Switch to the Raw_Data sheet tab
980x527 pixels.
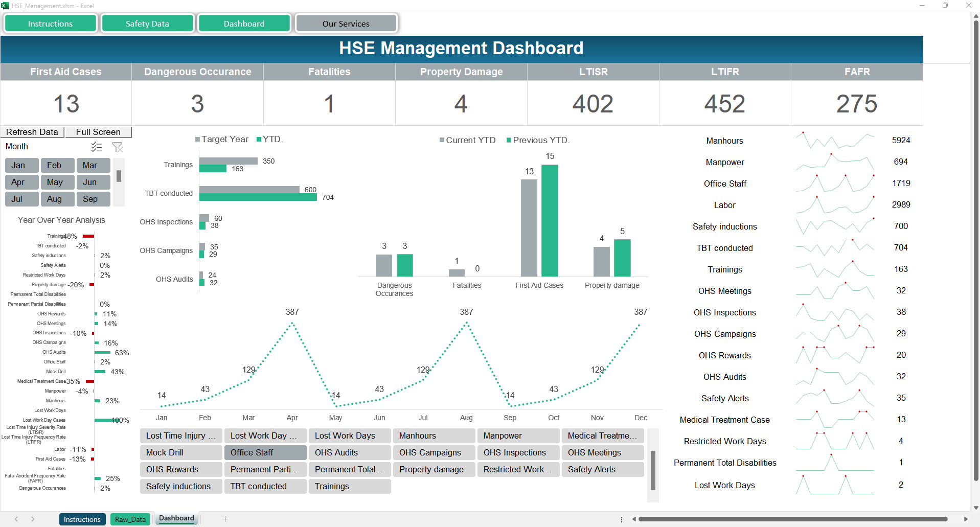130,519
